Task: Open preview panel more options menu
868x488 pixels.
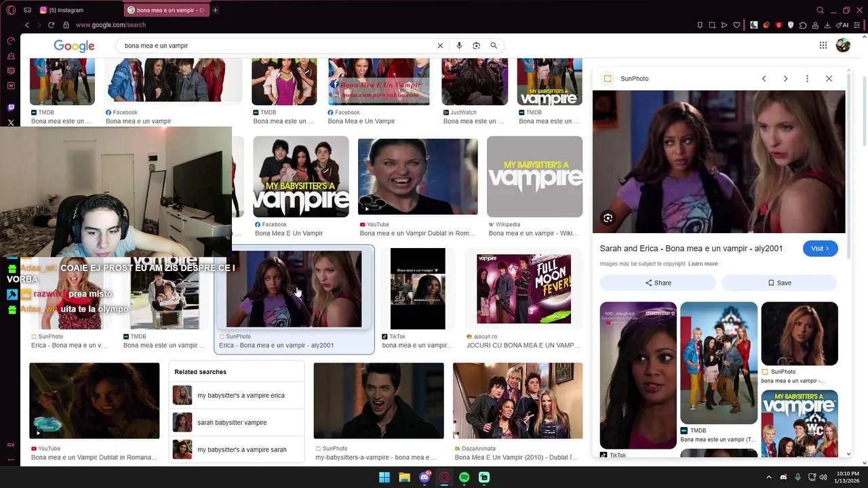Action: pyautogui.click(x=807, y=79)
